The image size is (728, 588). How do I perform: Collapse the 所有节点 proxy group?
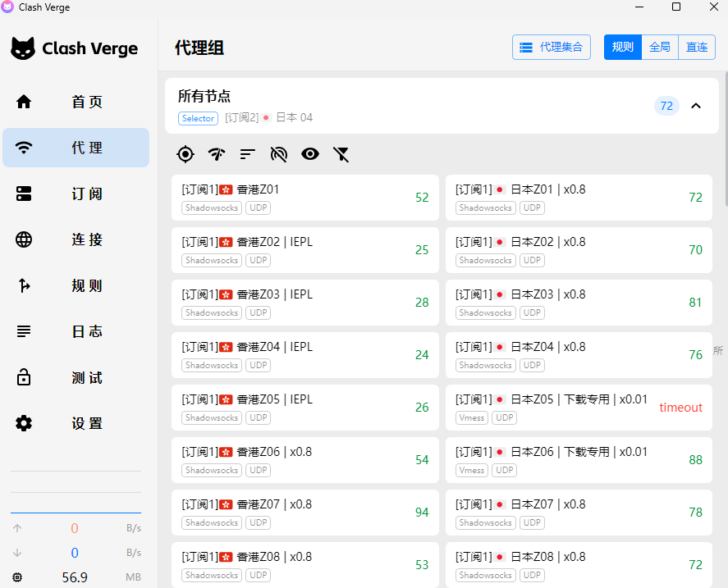click(x=696, y=106)
